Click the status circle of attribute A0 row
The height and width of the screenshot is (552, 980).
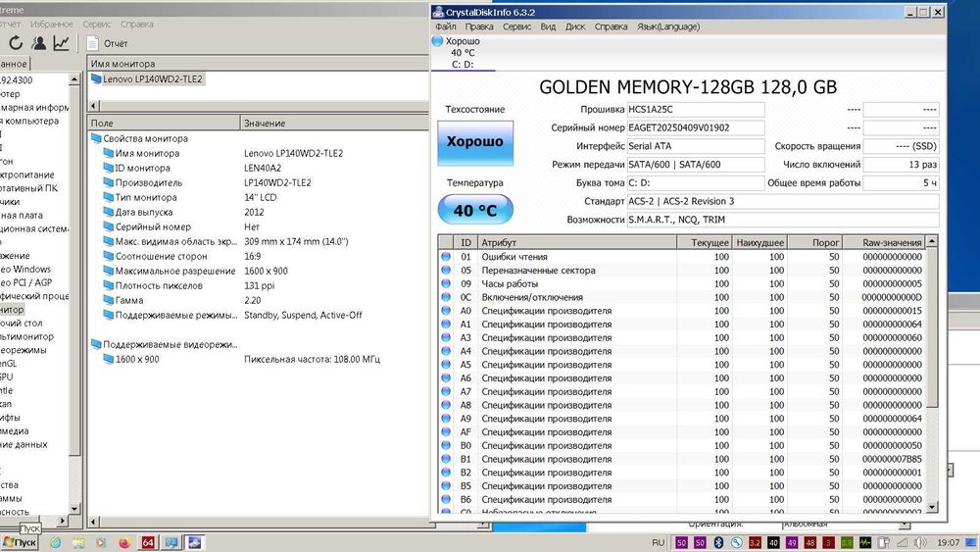tap(446, 311)
